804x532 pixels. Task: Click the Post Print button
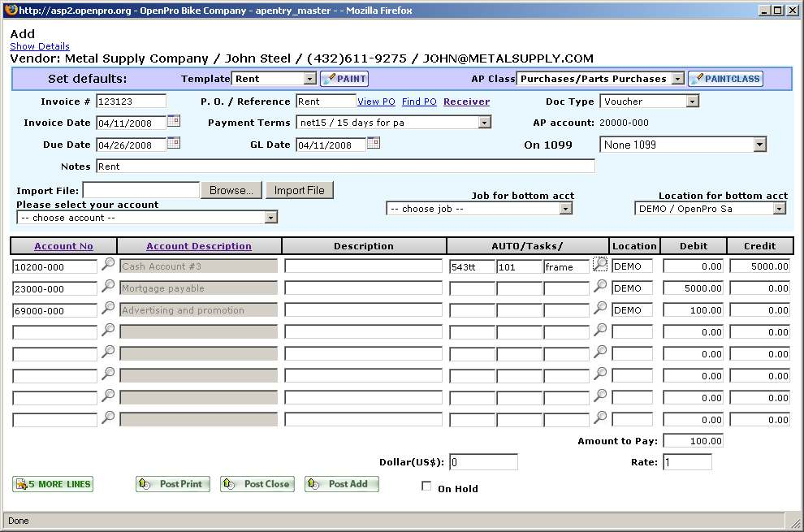pyautogui.click(x=173, y=484)
